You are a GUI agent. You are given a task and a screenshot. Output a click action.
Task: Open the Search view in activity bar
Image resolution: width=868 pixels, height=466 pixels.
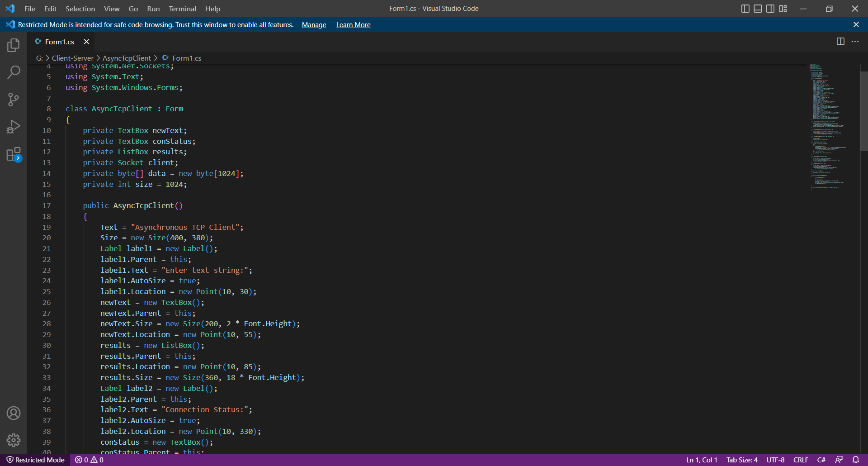14,72
